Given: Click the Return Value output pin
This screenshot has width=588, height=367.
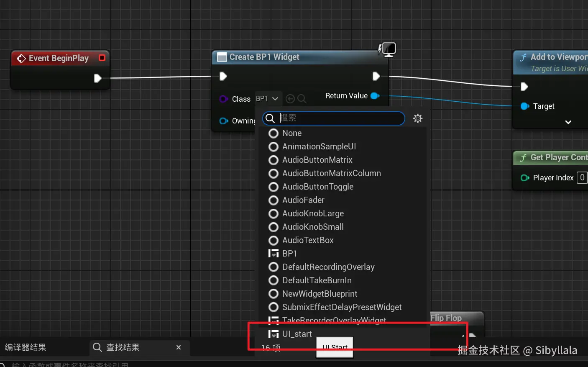Looking at the screenshot, I should tap(375, 96).
